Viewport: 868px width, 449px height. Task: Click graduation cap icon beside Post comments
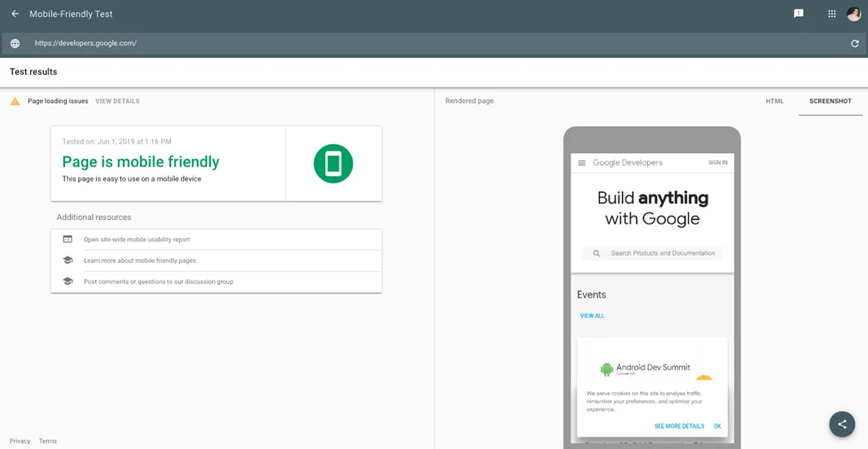tap(68, 282)
